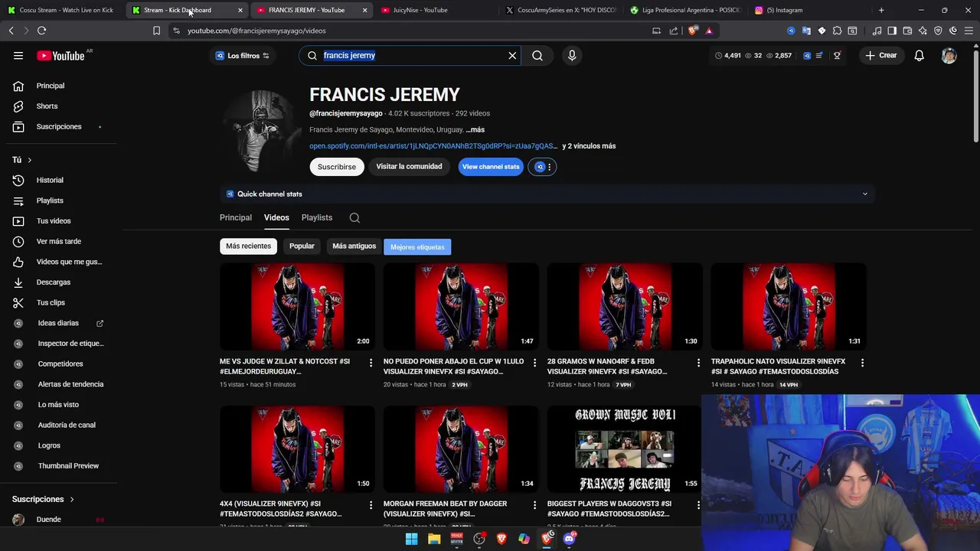Run the search with magnifier button
Viewport: 980px width, 551px height.
(537, 55)
